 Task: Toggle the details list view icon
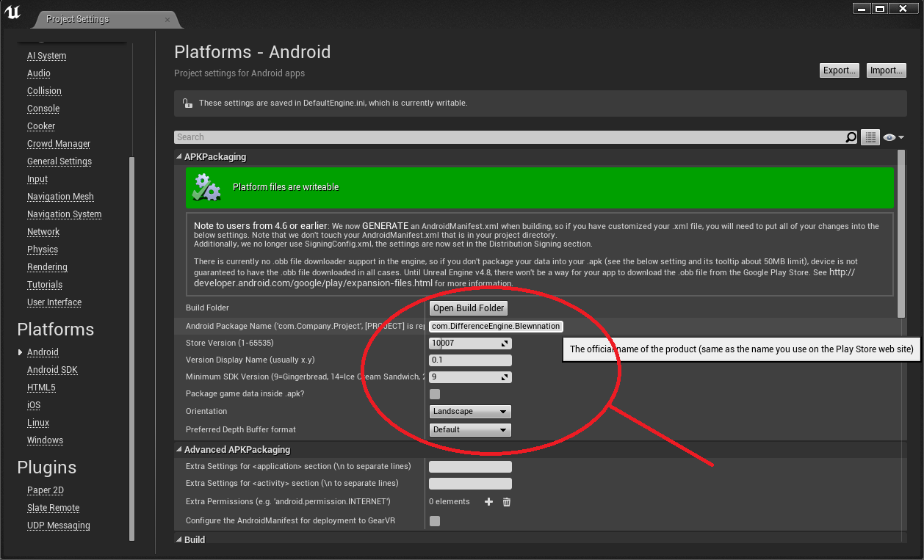click(x=870, y=137)
